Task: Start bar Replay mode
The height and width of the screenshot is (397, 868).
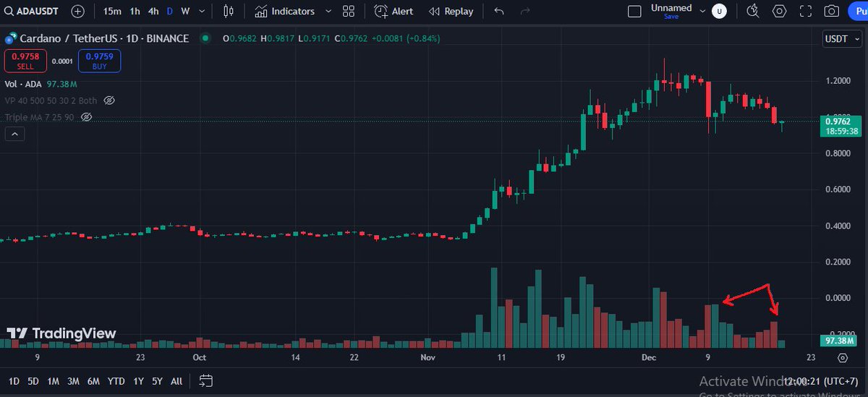Action: tap(451, 11)
